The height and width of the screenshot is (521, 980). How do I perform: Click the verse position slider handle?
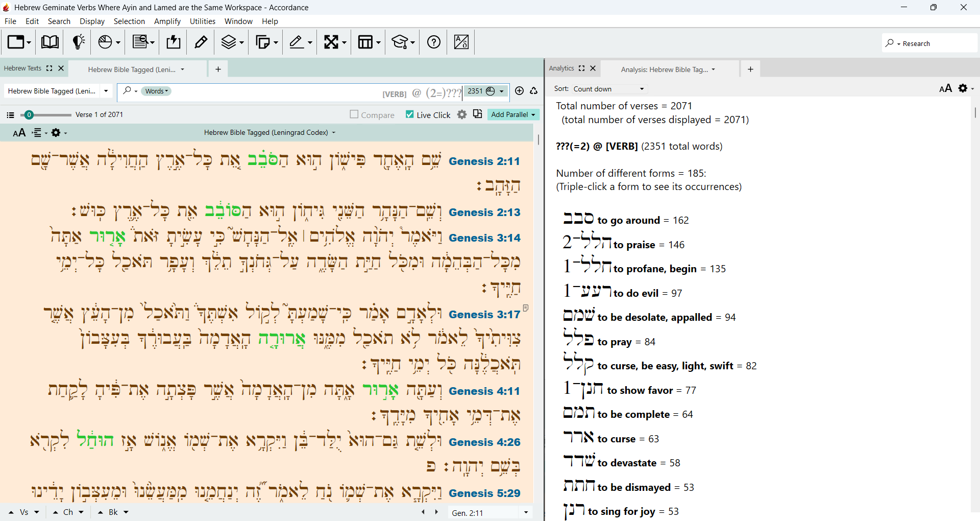pos(29,115)
